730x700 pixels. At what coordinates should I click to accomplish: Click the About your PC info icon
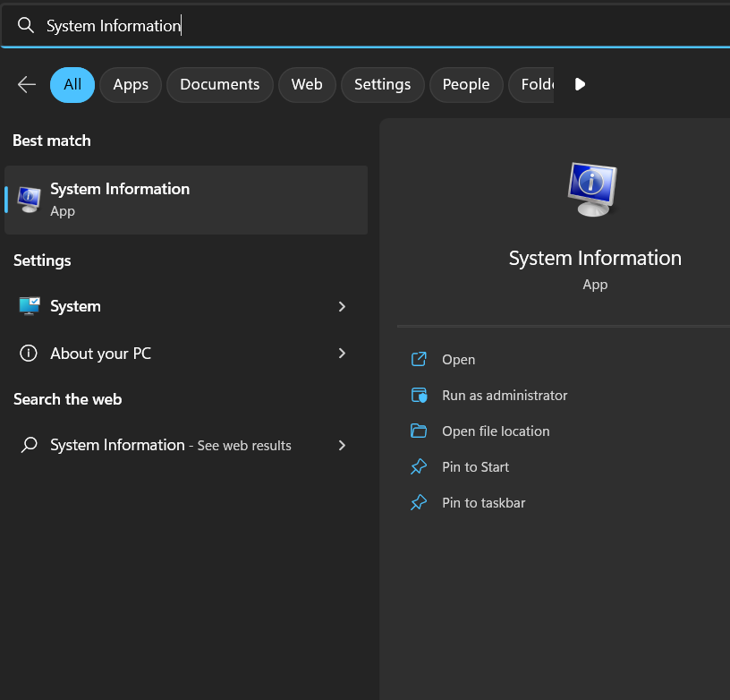click(29, 353)
